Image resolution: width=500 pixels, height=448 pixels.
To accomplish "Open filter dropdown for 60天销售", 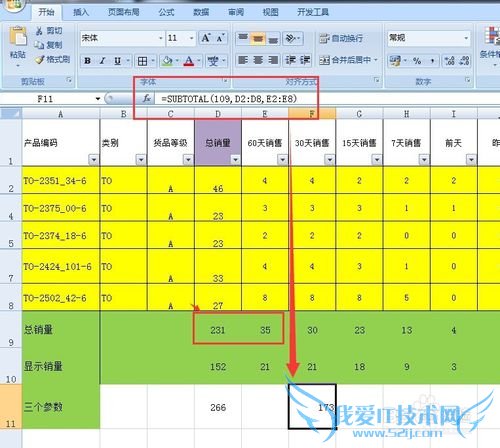I will [283, 160].
